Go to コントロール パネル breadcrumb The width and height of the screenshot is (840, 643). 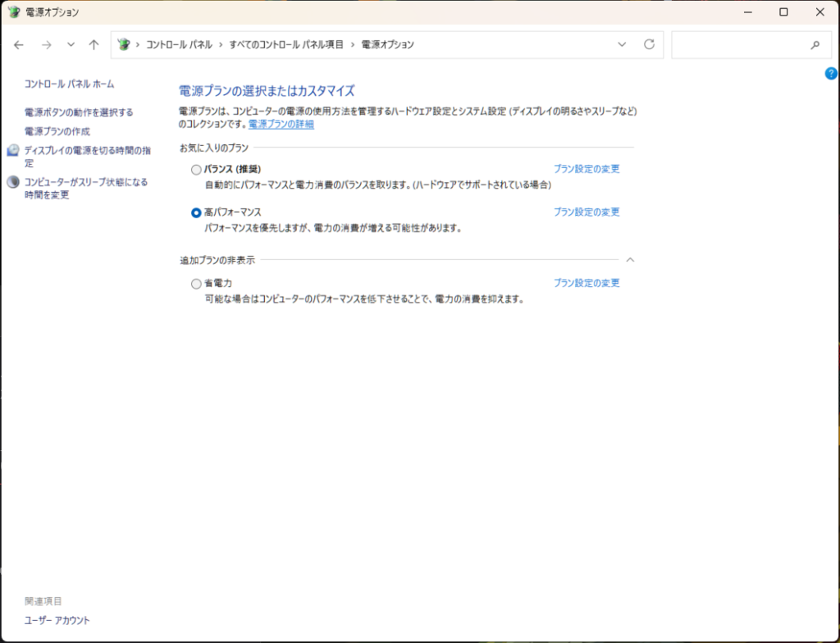tap(179, 44)
